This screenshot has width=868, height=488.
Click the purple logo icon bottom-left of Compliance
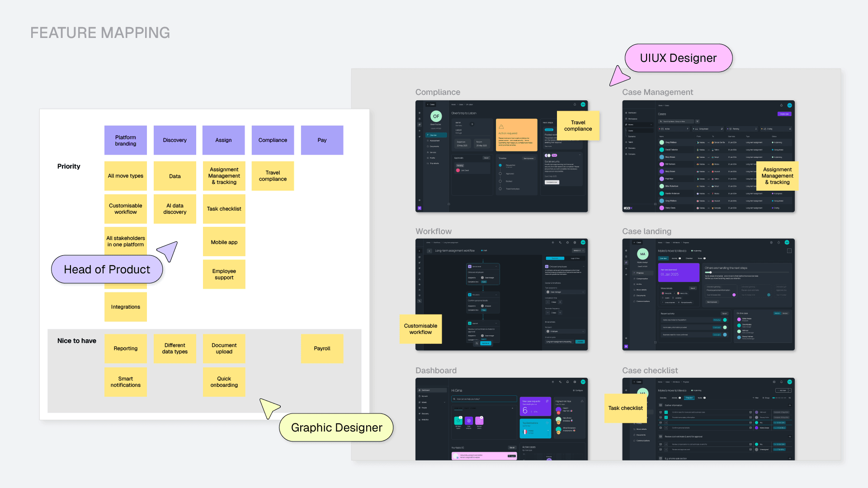[x=419, y=208]
